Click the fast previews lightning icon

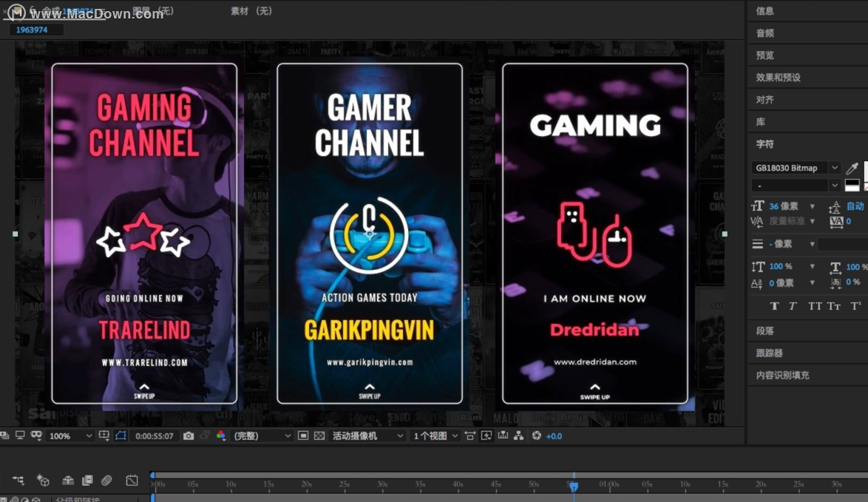click(x=486, y=436)
